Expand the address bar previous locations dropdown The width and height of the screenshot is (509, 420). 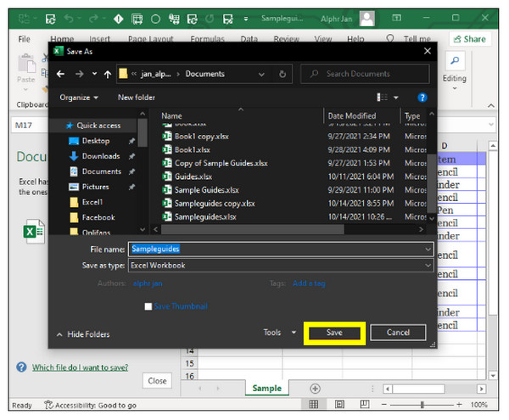[261, 75]
